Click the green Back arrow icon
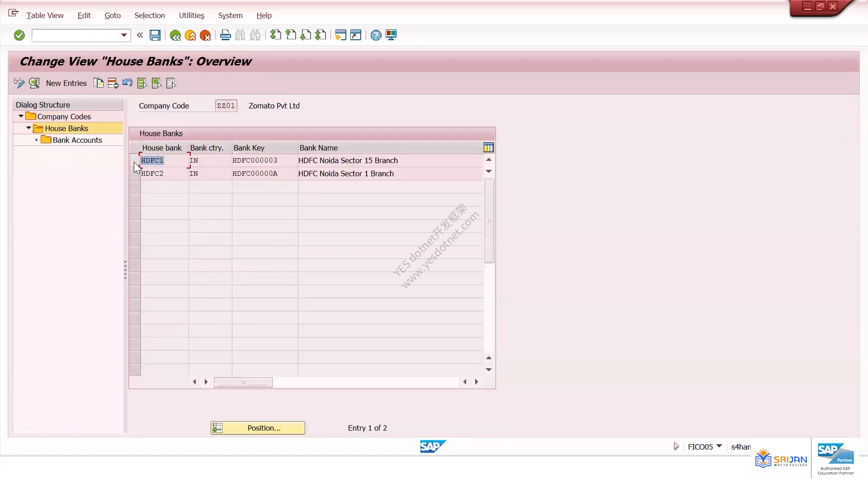The height and width of the screenshot is (488, 868). (x=175, y=35)
